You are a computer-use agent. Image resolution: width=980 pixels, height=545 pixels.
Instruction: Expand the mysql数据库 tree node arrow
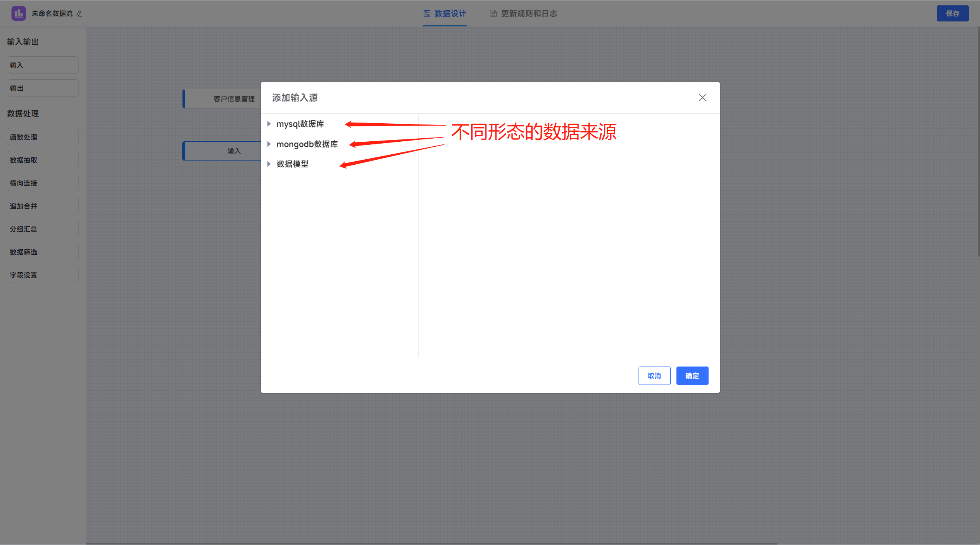coord(269,124)
